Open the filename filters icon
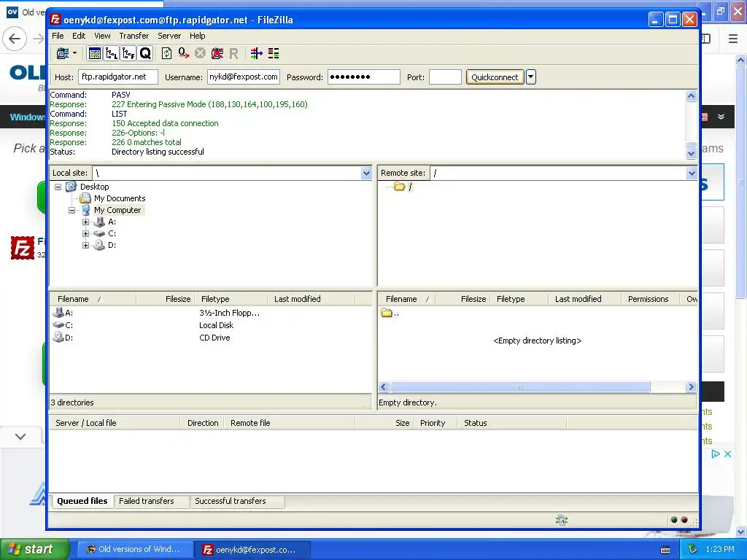Screen dimensions: 747x560 point(256,53)
